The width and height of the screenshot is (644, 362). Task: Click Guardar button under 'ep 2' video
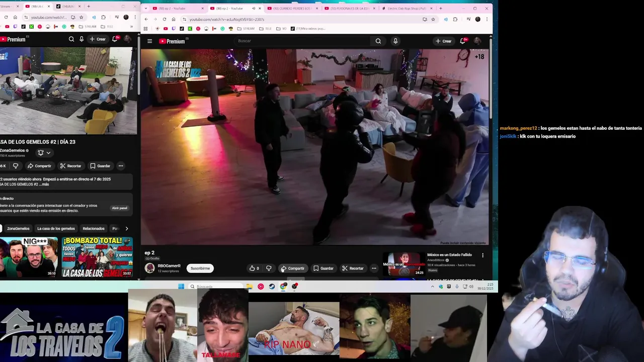point(324,268)
